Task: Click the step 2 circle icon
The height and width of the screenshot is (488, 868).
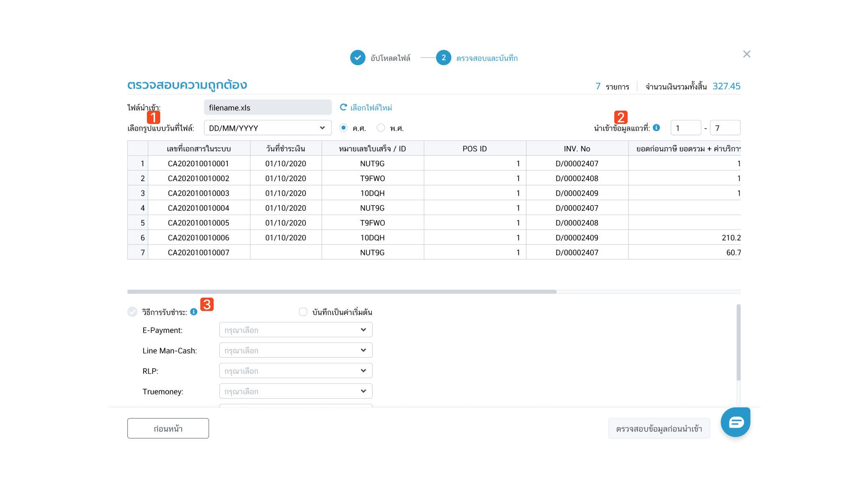Action: [x=443, y=58]
